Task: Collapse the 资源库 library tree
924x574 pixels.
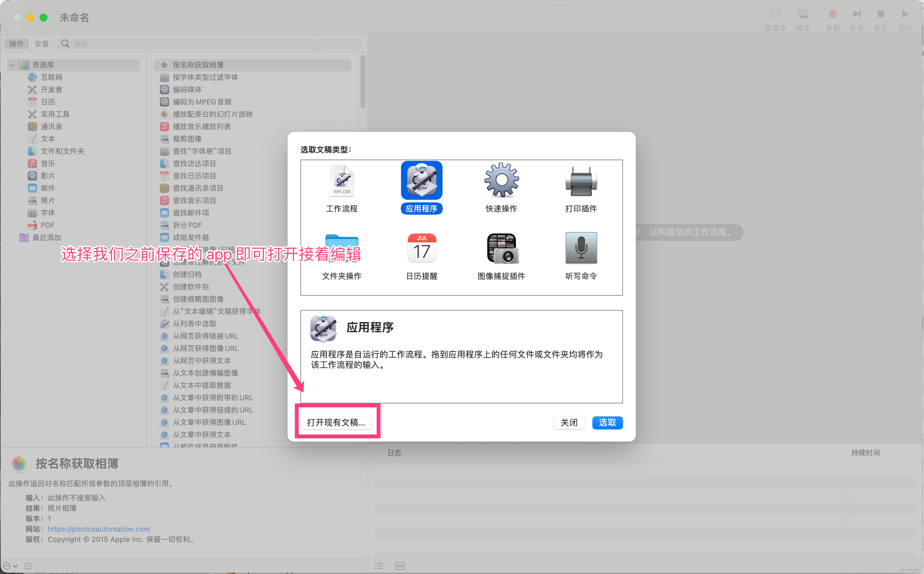Action: [x=12, y=65]
